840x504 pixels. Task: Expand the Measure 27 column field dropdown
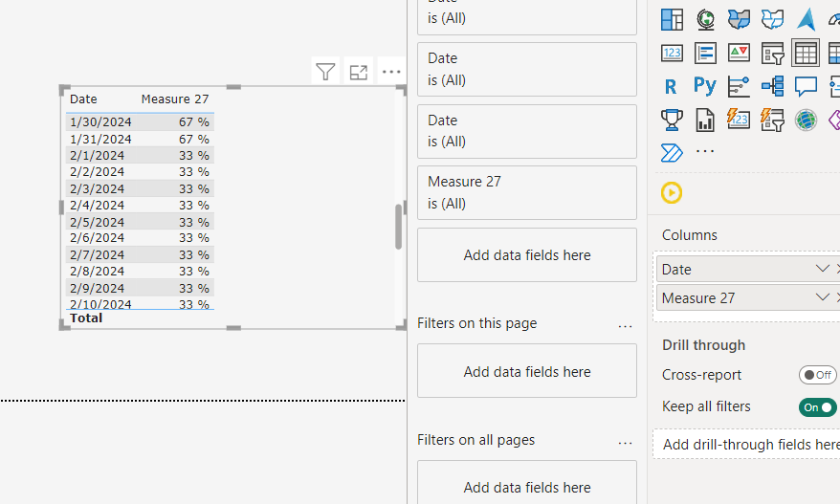coord(823,297)
